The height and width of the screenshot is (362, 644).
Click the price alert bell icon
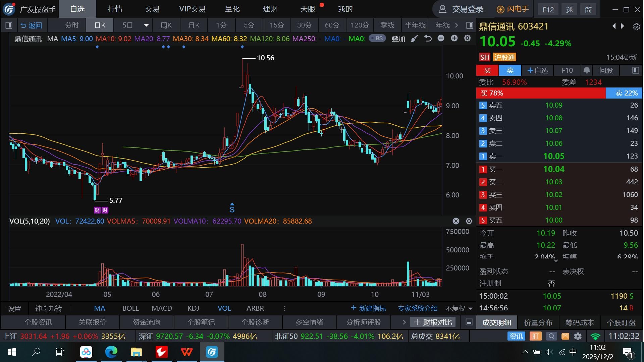[x=587, y=70]
